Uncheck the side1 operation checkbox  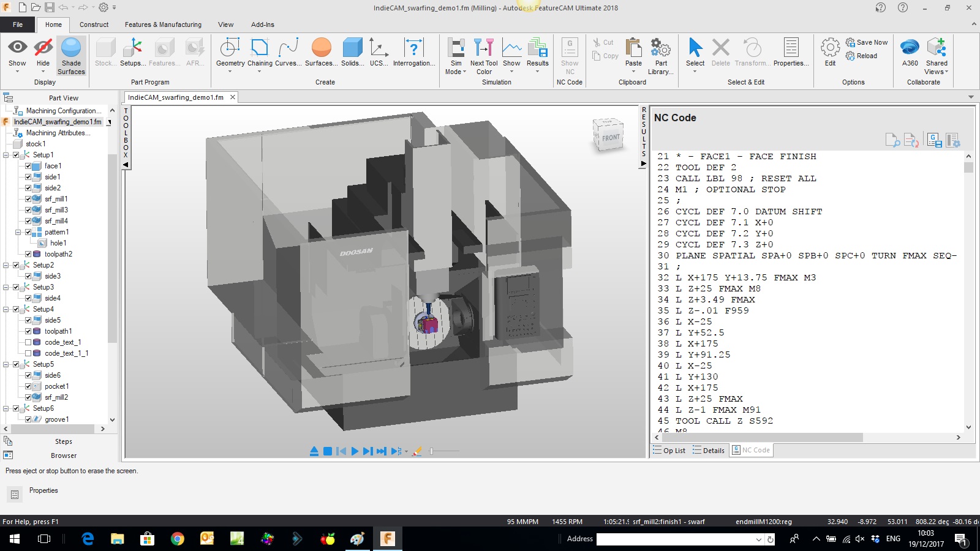tap(28, 177)
